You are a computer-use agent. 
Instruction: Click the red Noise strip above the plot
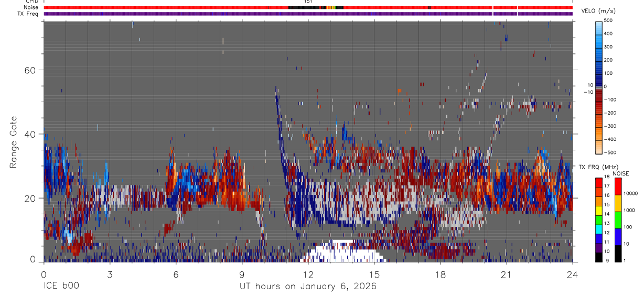click(x=308, y=7)
